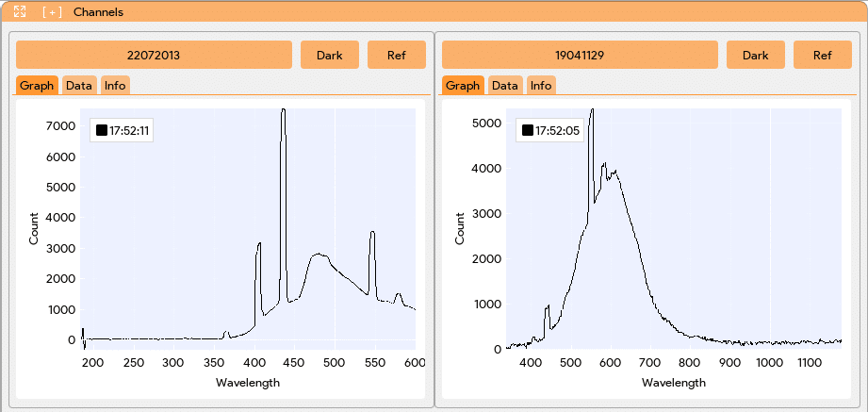Click Ref button for channel 19041129
Screen dimensions: 868x412
pos(823,55)
